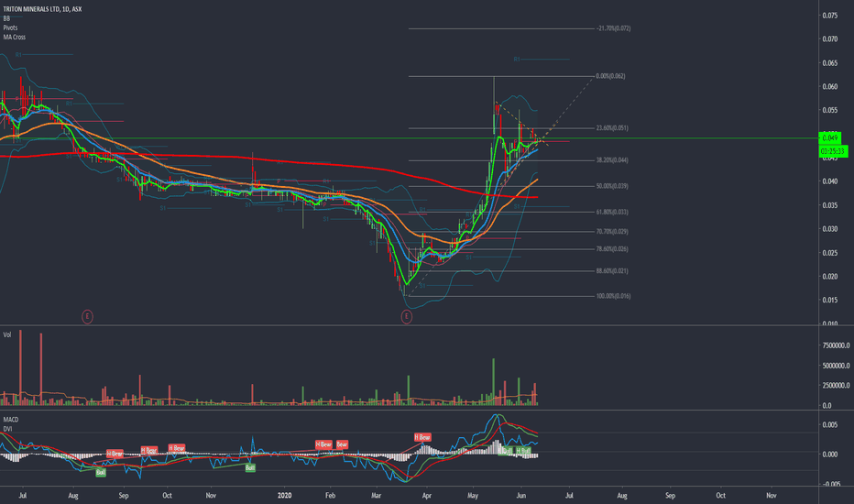The height and width of the screenshot is (504, 854).
Task: Select the MA Cross indicator label
Action: [14, 37]
